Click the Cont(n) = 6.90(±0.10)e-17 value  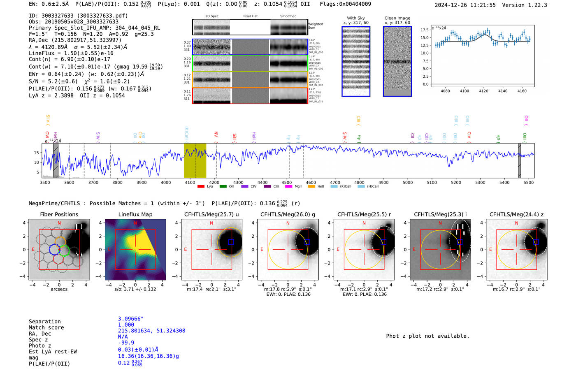69,59
